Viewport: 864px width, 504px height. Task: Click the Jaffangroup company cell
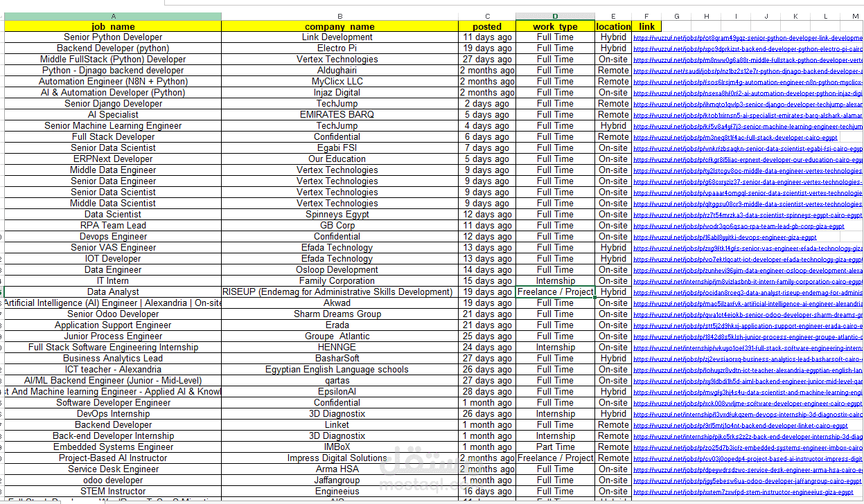coord(340,480)
